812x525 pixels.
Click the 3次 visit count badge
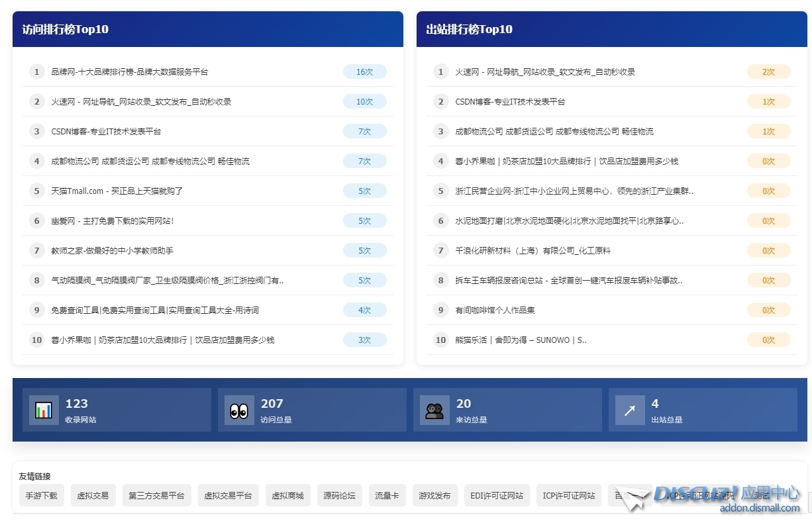click(x=365, y=340)
